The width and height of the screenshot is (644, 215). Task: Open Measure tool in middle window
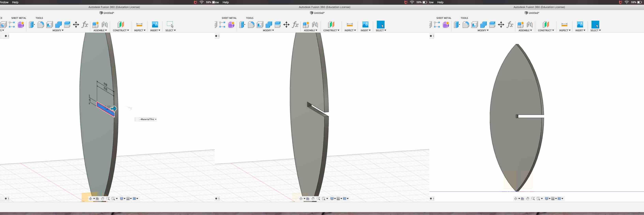pos(350,25)
